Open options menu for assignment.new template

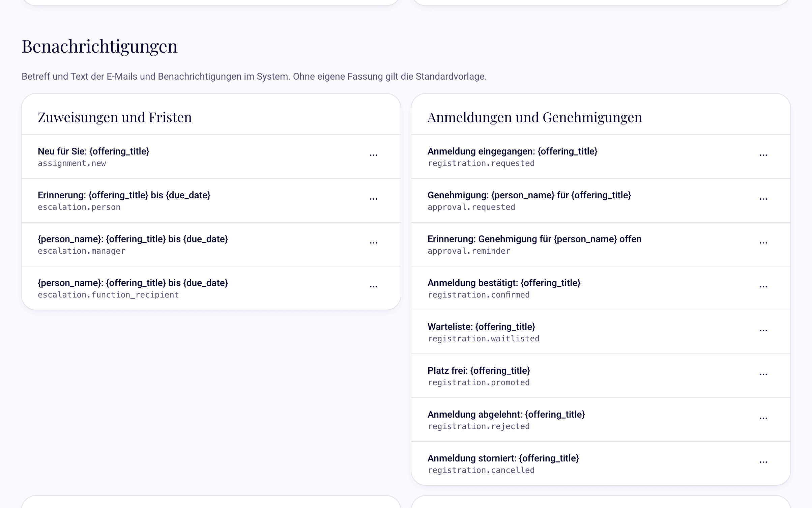[x=373, y=156]
